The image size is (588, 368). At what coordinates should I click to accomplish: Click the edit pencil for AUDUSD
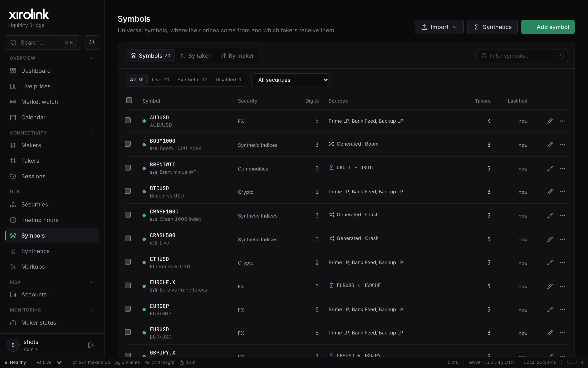(550, 121)
